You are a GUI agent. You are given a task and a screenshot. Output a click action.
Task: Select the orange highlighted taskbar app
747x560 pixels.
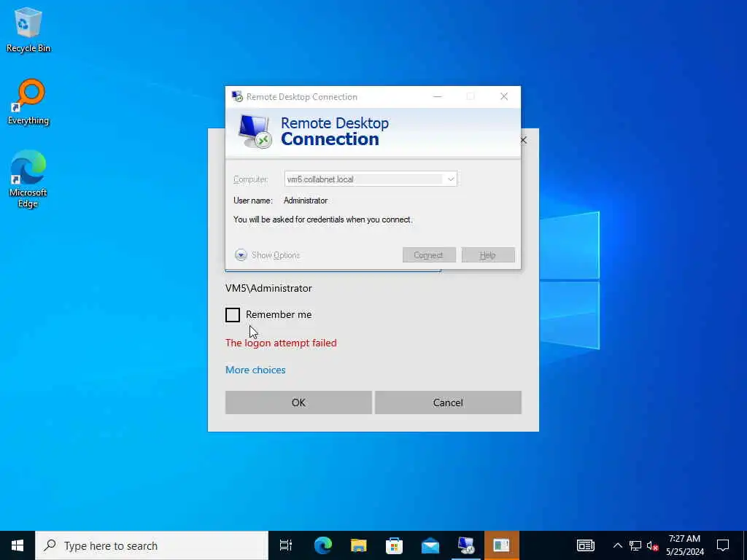501,545
